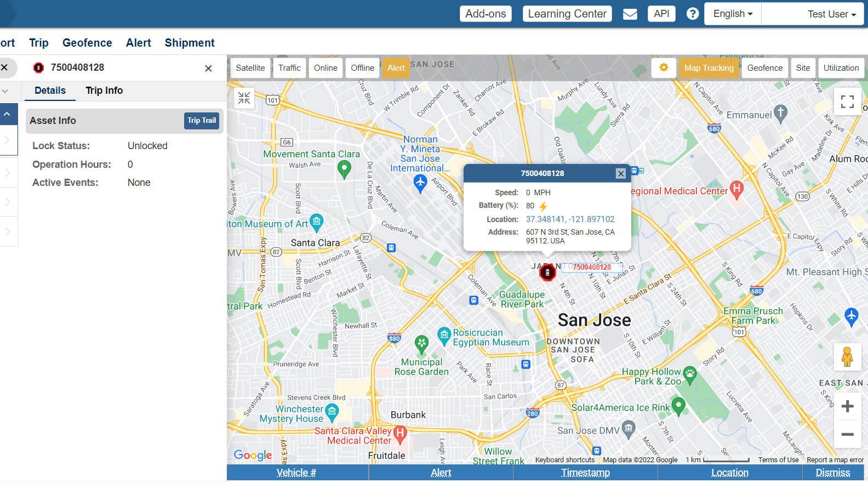
Task: Toggle Satellite map view
Action: [250, 68]
